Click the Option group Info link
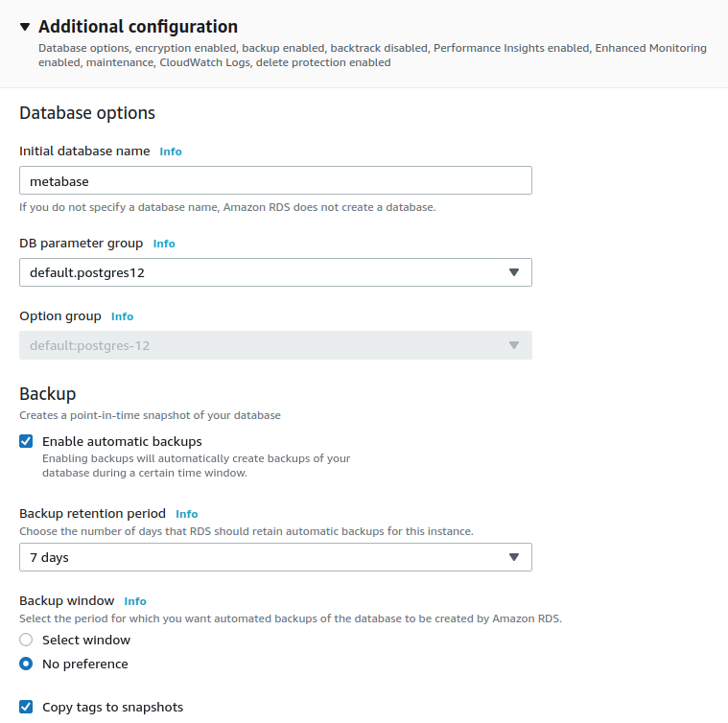 click(122, 316)
